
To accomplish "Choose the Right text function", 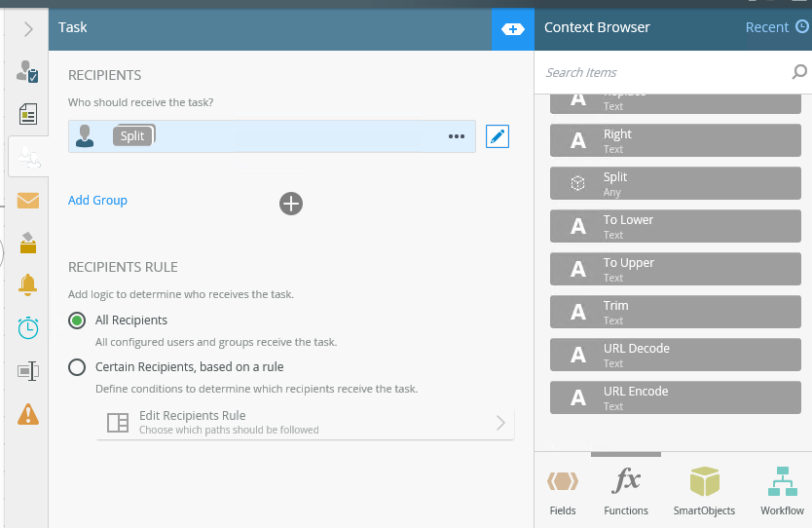I will (676, 140).
